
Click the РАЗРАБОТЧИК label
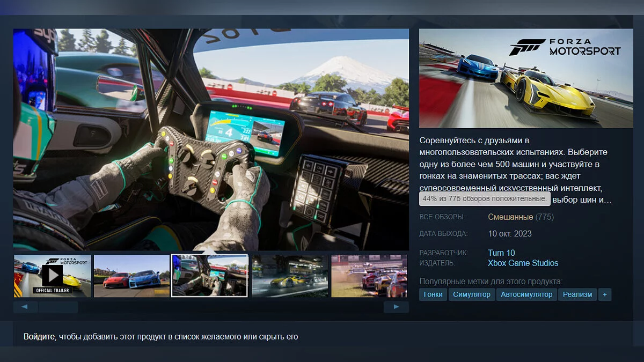pos(444,253)
